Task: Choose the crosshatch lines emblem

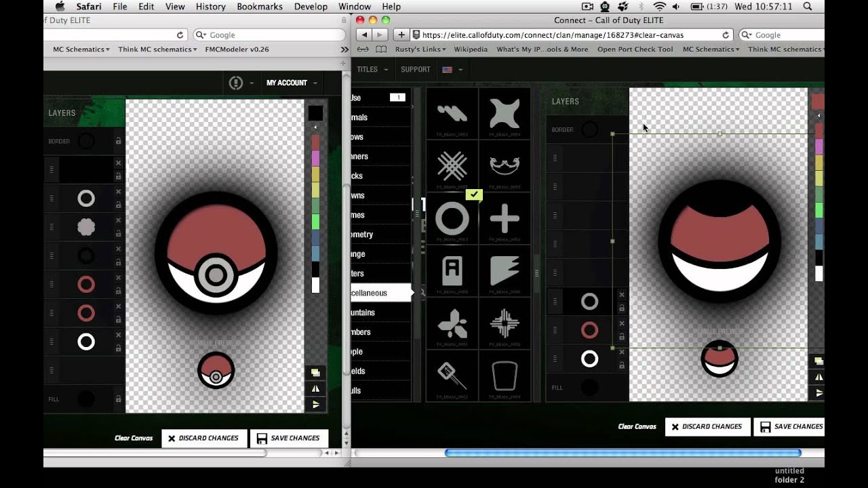Action: click(452, 165)
